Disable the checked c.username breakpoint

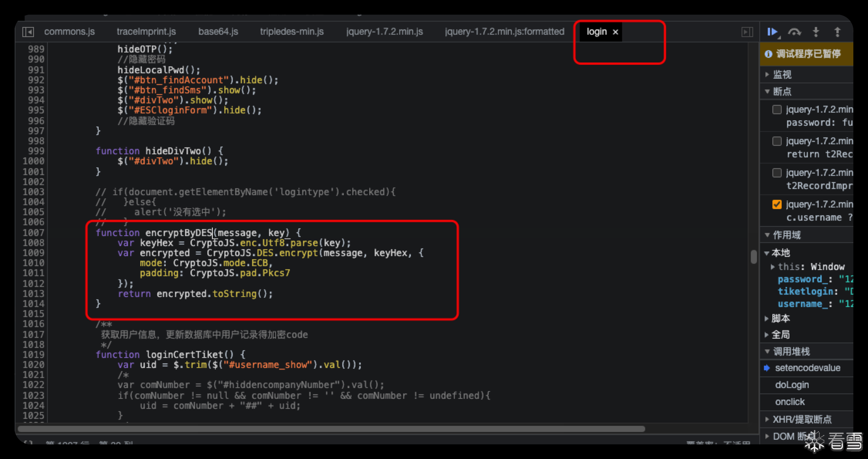[777, 204]
